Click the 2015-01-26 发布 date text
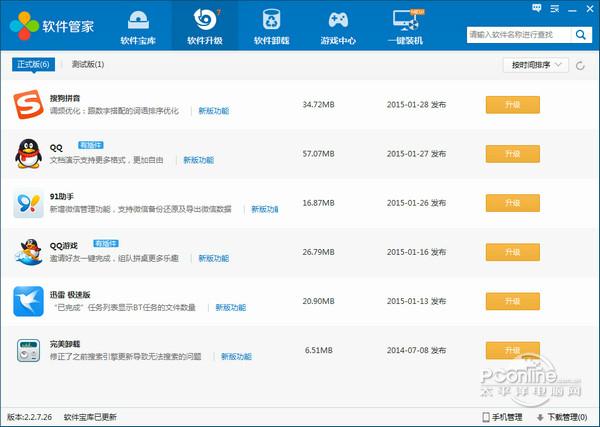The width and height of the screenshot is (600, 427). (416, 203)
